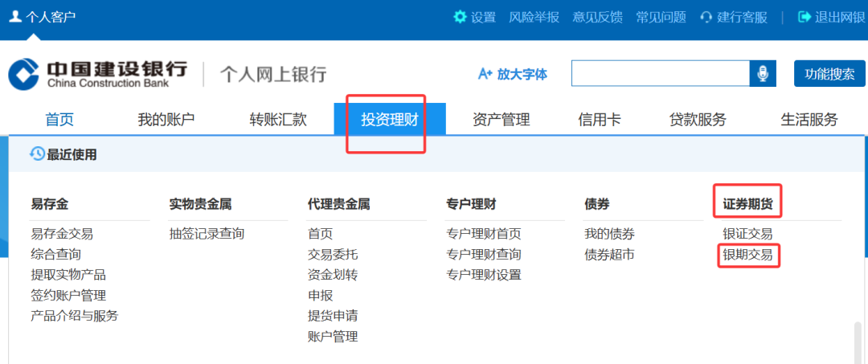
Task: Click the 退出网银 exit icon
Action: pos(805,17)
